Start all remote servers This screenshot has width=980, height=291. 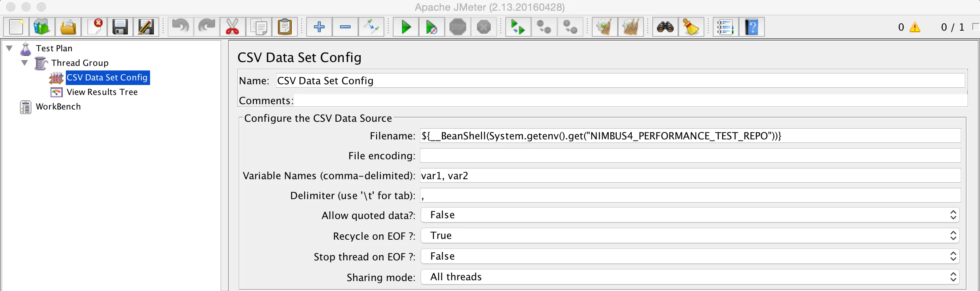[518, 27]
